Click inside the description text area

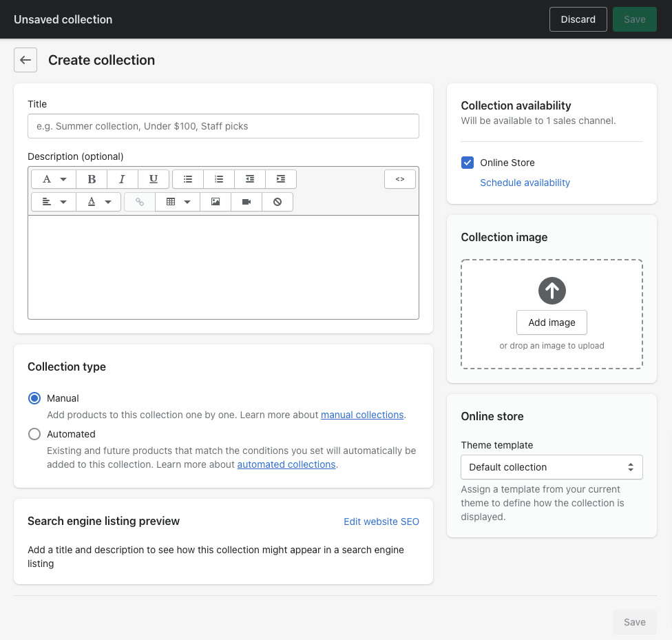click(223, 267)
